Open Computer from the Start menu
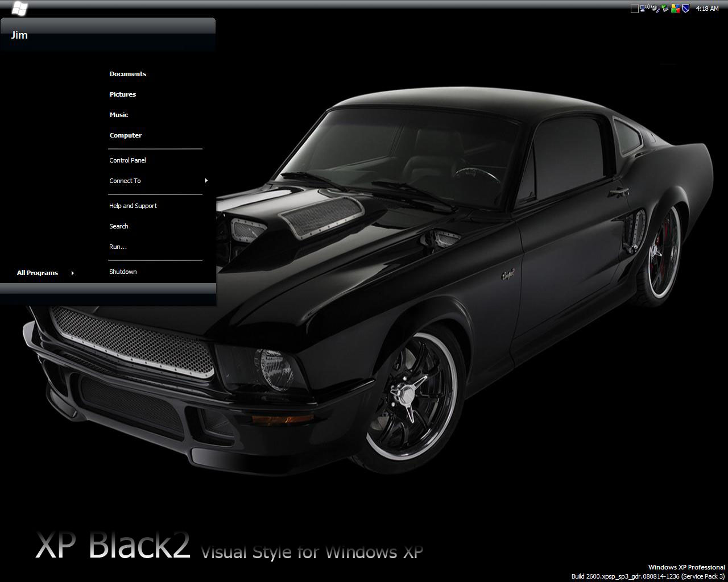 (126, 135)
